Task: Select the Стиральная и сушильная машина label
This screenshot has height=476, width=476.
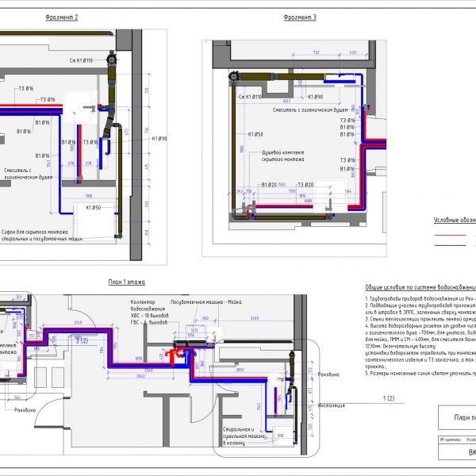Action: point(244,436)
